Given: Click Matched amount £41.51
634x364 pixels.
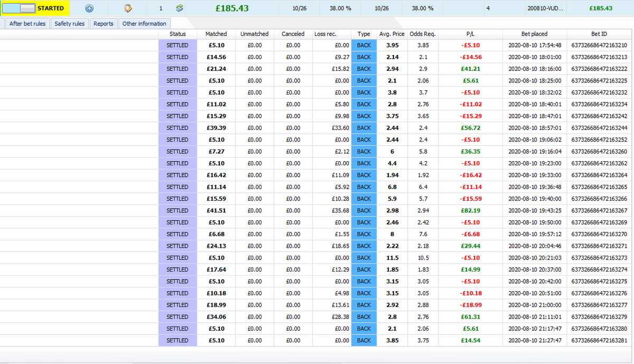Looking at the screenshot, I should [216, 210].
